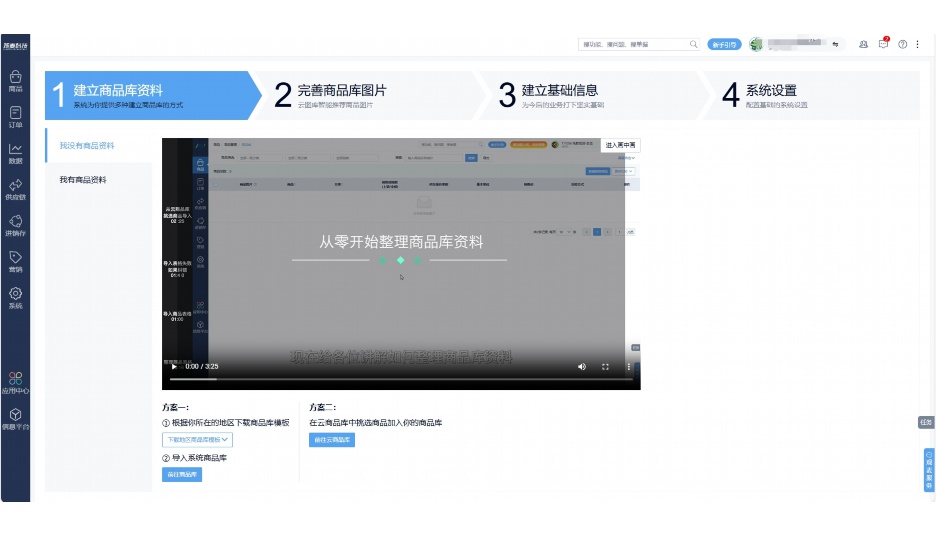Open the top-right vertical dots menu
936x536 pixels.
(918, 44)
